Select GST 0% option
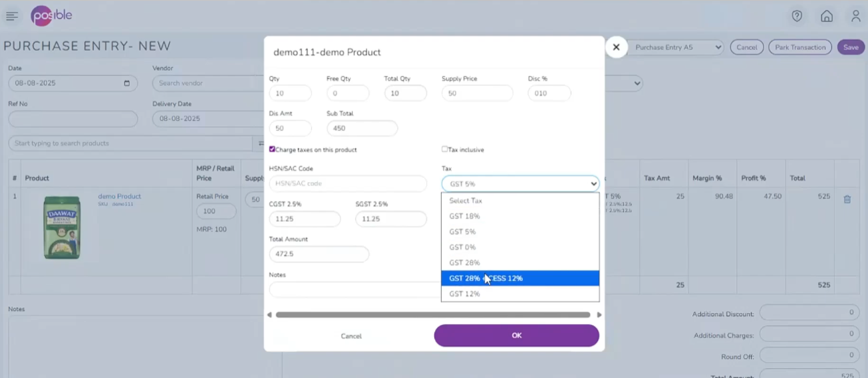Image resolution: width=868 pixels, height=378 pixels. tap(520, 247)
